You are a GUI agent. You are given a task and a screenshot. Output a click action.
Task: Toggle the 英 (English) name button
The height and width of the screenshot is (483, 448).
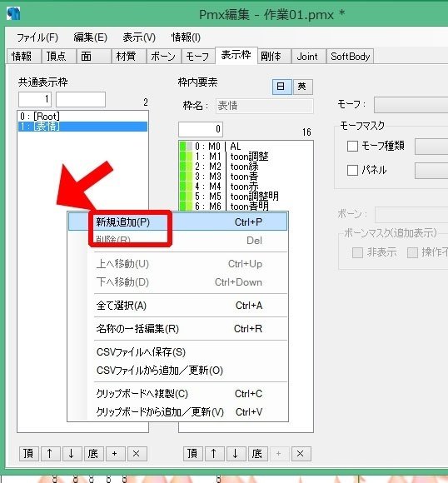(303, 87)
